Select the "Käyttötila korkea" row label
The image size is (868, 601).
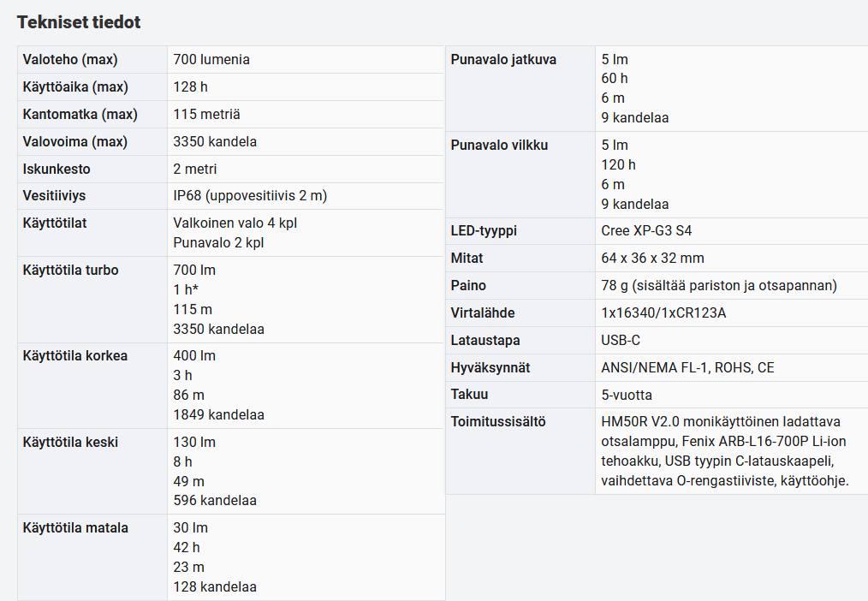75,356
